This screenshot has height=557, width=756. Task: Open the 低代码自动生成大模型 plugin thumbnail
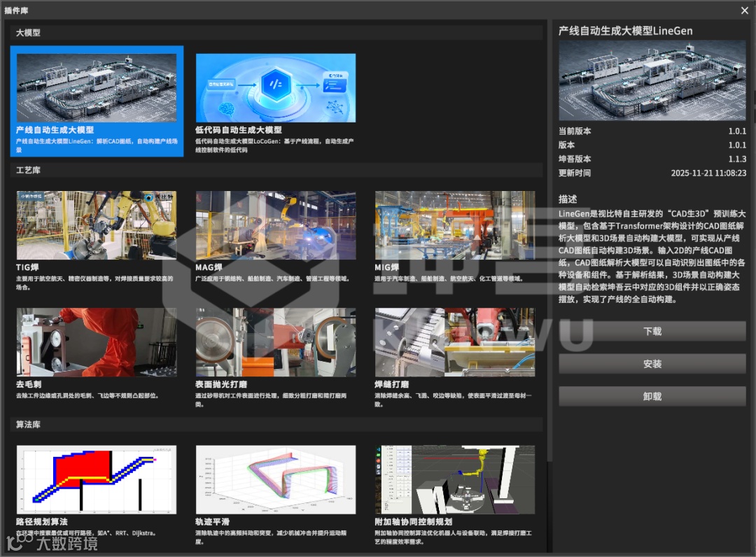click(276, 87)
